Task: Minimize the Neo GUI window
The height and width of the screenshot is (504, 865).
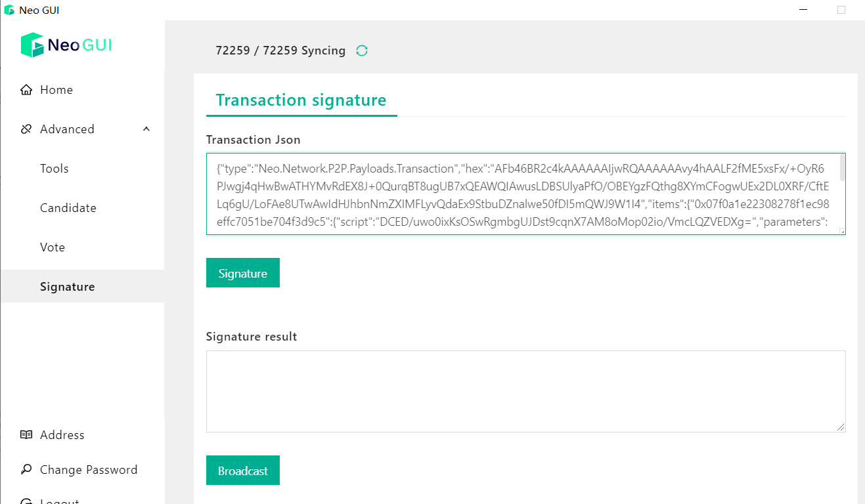Action: pos(803,10)
